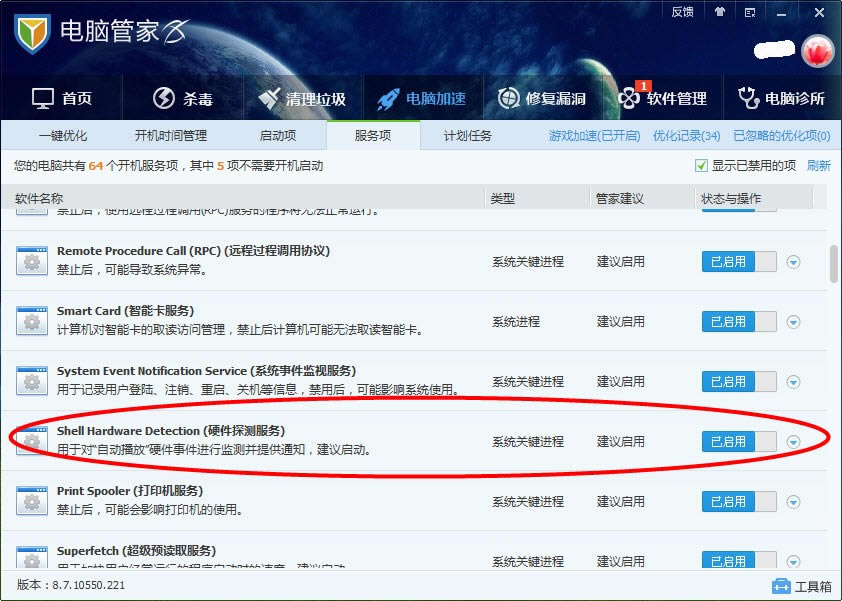This screenshot has width=842, height=601.
Task: Select the 服务项 tab
Action: [x=373, y=135]
